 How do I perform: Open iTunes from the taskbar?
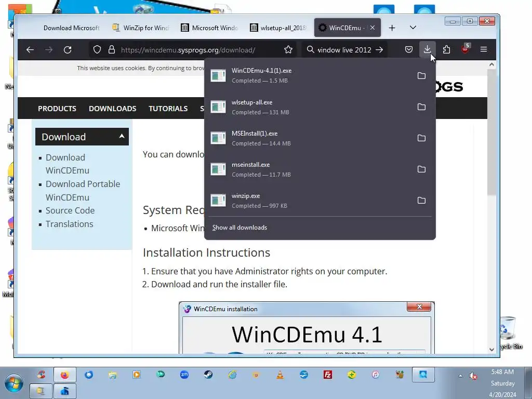pos(375,375)
